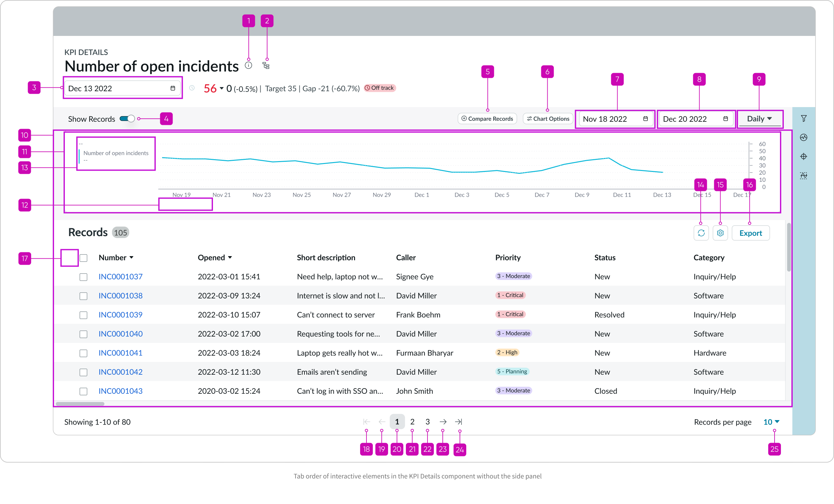Open the Daily frequency dropdown
834x504 pixels.
tap(759, 119)
